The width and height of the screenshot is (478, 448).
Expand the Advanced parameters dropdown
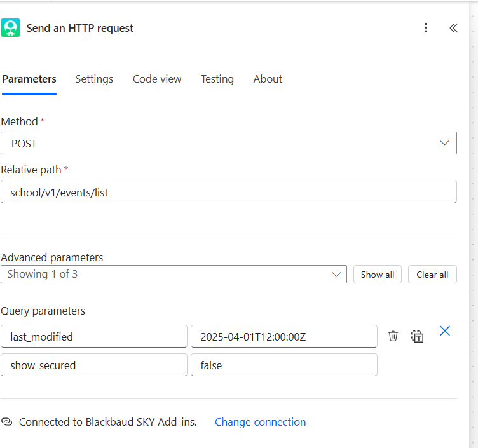click(x=174, y=275)
